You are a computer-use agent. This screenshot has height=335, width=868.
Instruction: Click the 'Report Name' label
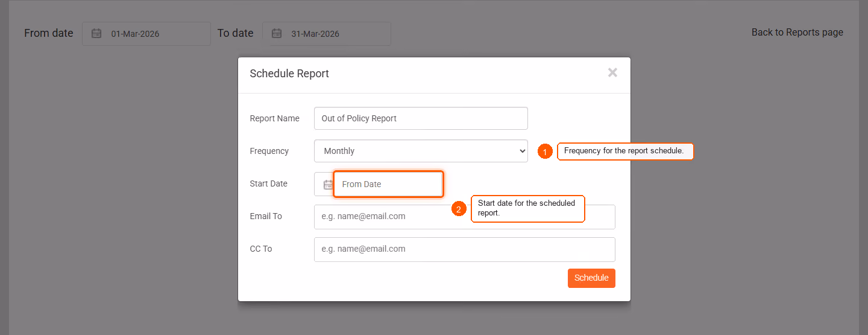[274, 118]
